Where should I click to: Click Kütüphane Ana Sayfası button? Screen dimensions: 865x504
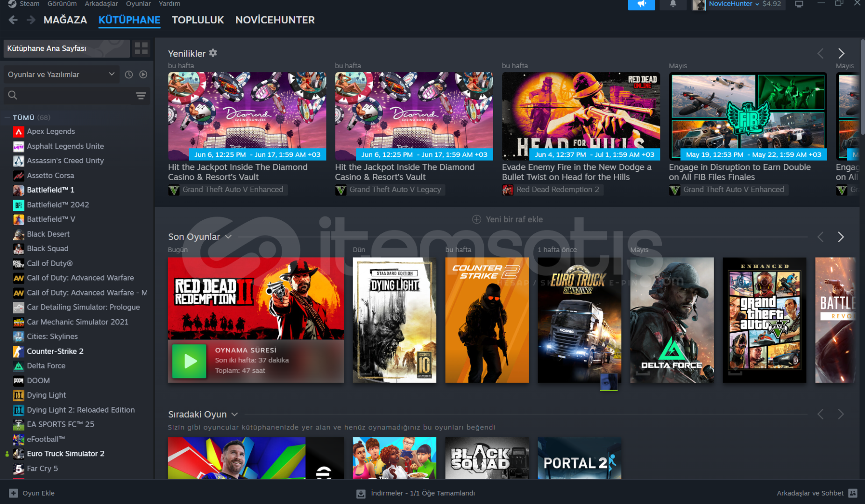(x=66, y=49)
